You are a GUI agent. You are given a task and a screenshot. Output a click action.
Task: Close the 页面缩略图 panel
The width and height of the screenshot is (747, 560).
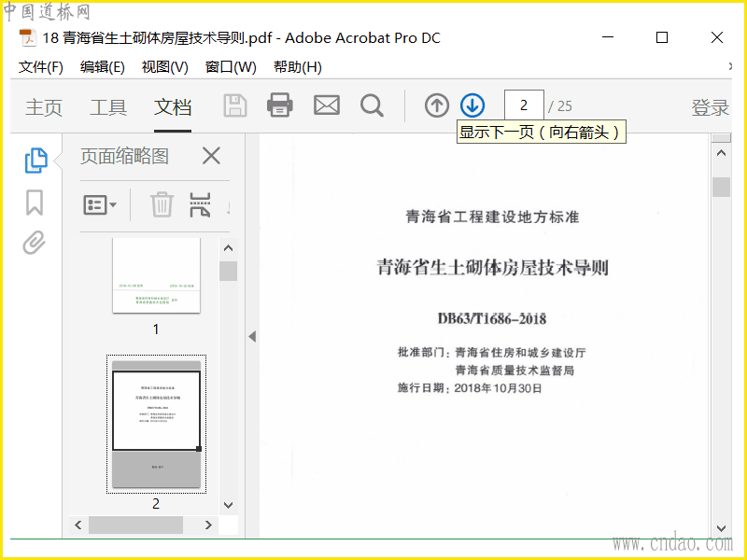tap(211, 156)
